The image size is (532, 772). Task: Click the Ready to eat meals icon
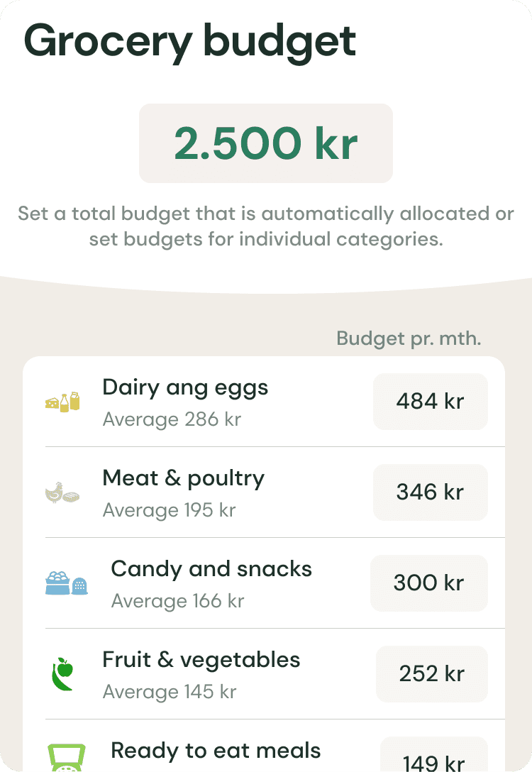click(67, 757)
